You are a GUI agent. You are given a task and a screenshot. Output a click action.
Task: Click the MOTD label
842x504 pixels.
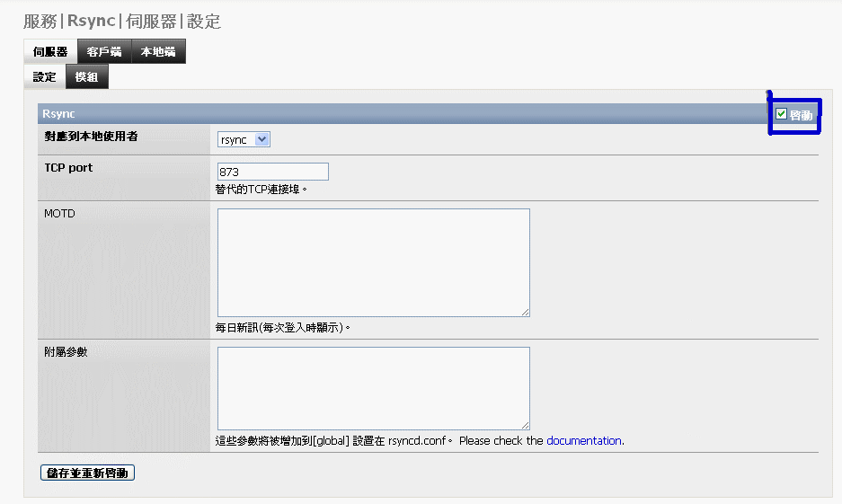(x=59, y=214)
